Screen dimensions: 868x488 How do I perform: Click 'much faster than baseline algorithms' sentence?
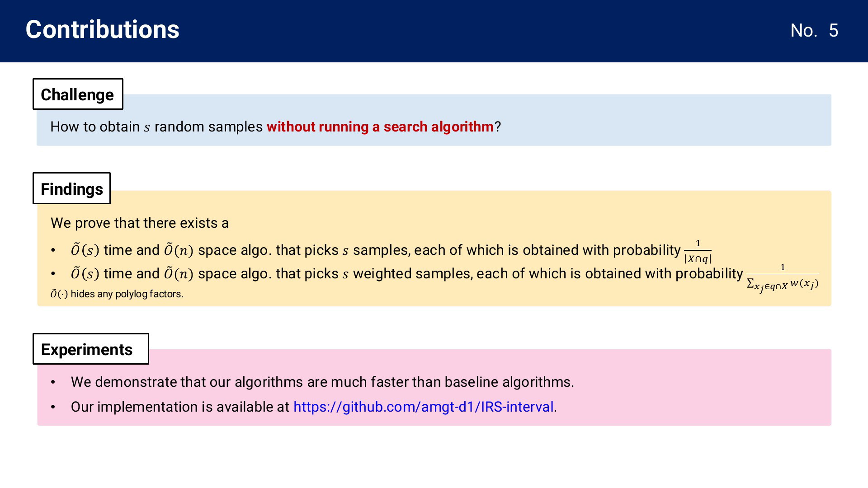click(322, 382)
